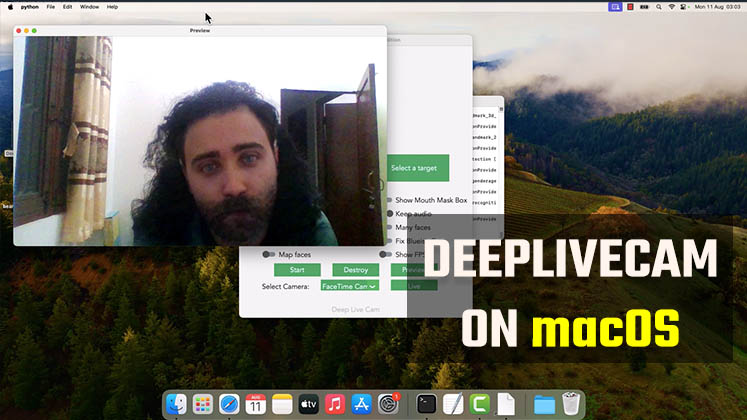Click the date and time in menu bar
747x420 pixels.
click(717, 7)
